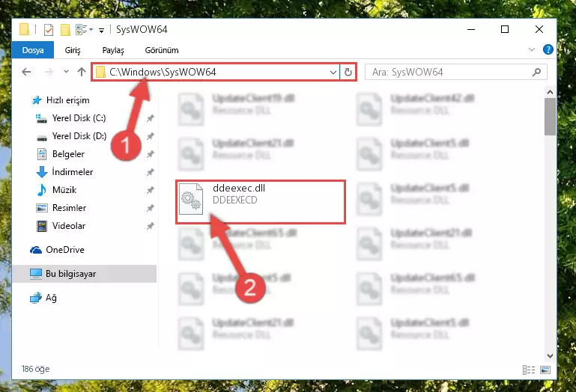Open recent locations dropdown arrow

[66, 72]
